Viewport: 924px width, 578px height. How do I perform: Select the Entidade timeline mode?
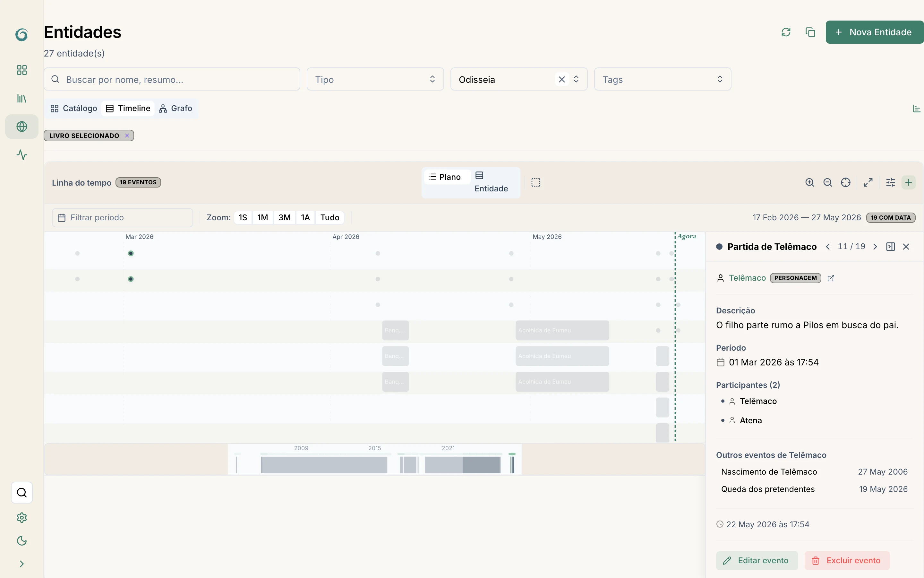pyautogui.click(x=491, y=182)
